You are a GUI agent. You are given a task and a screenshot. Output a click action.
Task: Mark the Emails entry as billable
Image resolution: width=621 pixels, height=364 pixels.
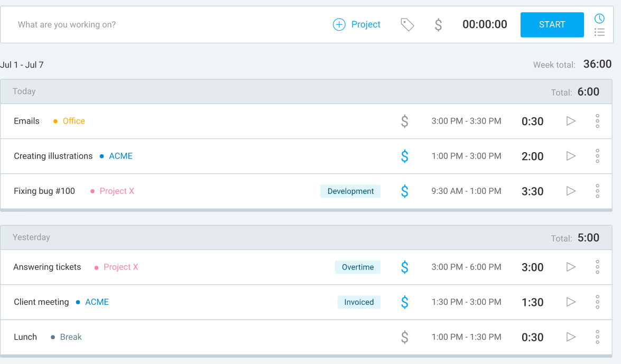pyautogui.click(x=404, y=121)
